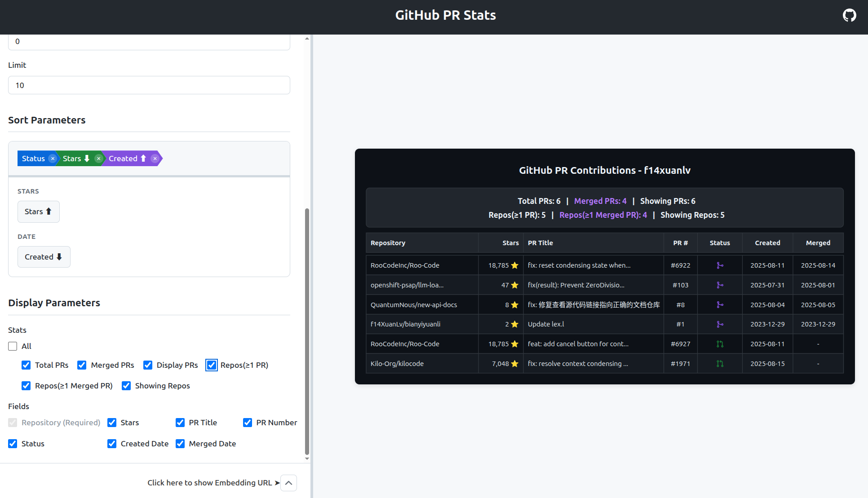Image resolution: width=868 pixels, height=498 pixels.
Task: Click the input field showing 0
Action: pos(149,41)
